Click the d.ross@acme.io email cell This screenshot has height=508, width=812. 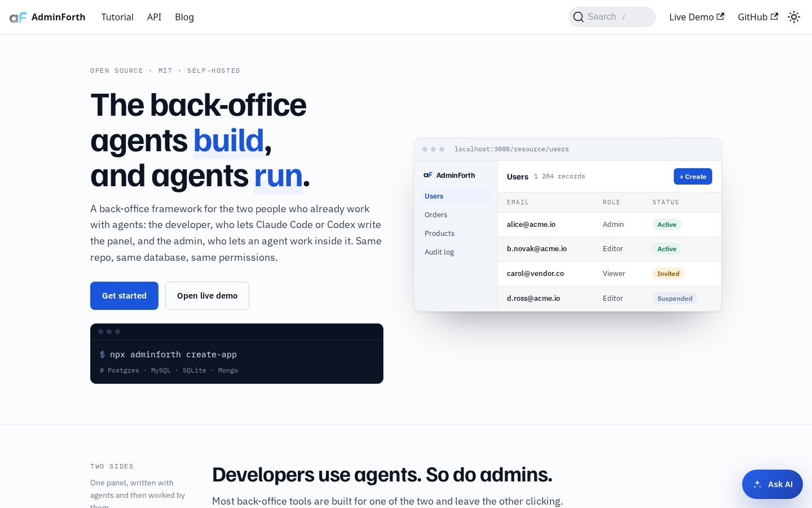point(533,299)
